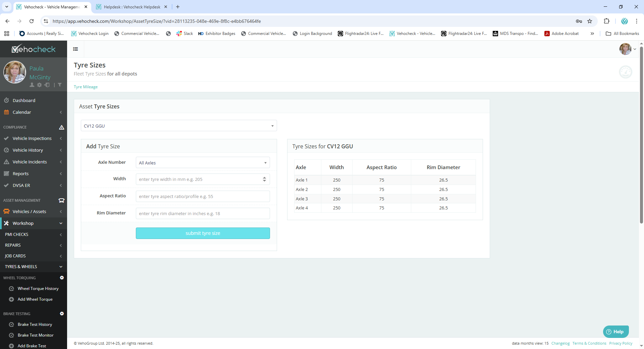
Task: Expand Vehicle Incidents menu
Action: click(34, 162)
